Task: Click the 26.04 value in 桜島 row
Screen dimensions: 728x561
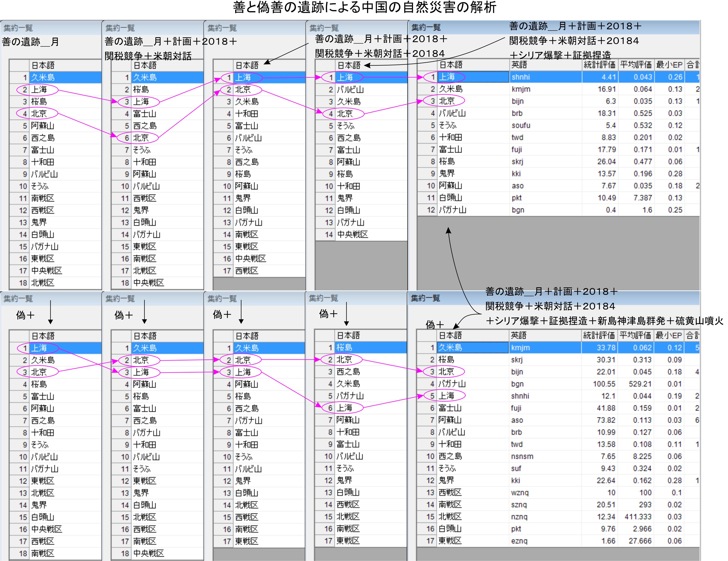Action: tap(606, 161)
